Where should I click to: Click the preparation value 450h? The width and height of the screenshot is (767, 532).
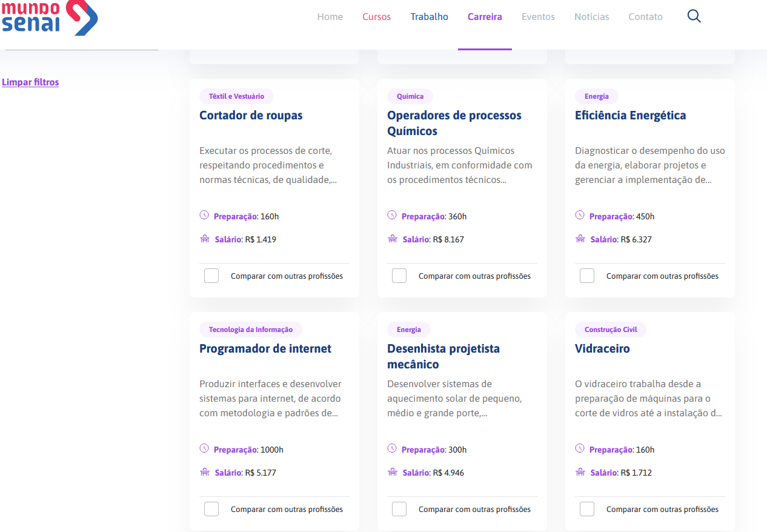click(x=645, y=216)
